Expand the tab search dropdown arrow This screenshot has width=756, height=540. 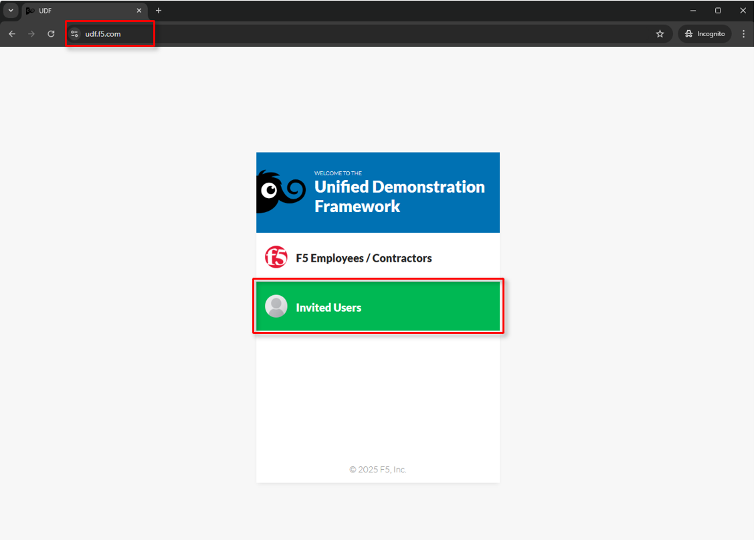point(11,11)
